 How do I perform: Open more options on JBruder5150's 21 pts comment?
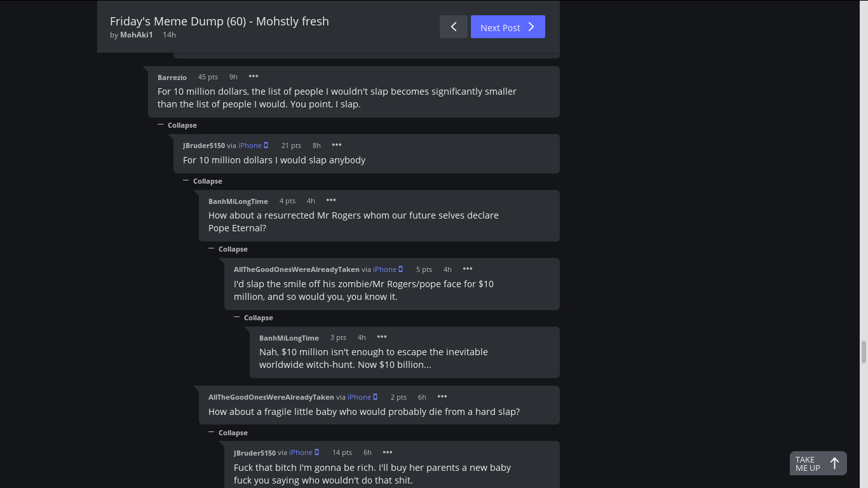[337, 145]
